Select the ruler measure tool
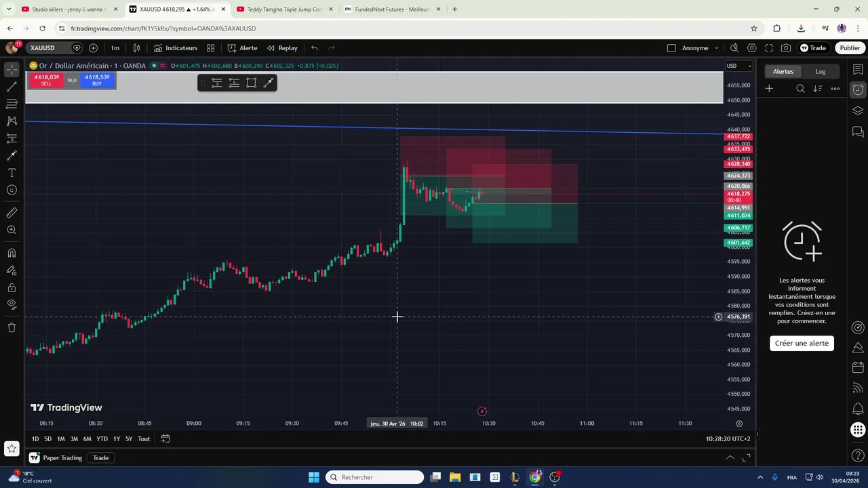Screen dimensions: 868x488 point(12,213)
